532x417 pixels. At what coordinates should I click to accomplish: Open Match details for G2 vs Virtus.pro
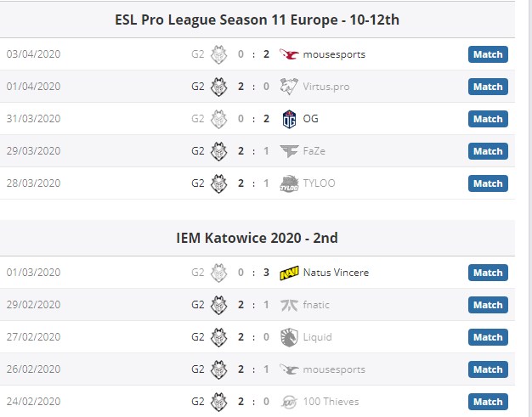488,87
